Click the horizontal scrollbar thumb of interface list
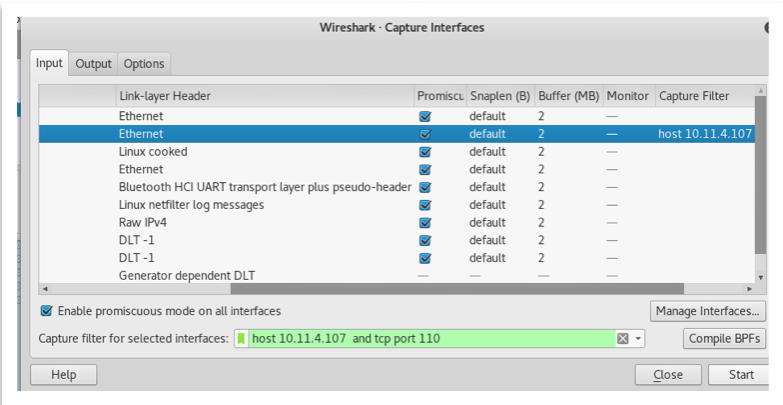 [x=457, y=289]
